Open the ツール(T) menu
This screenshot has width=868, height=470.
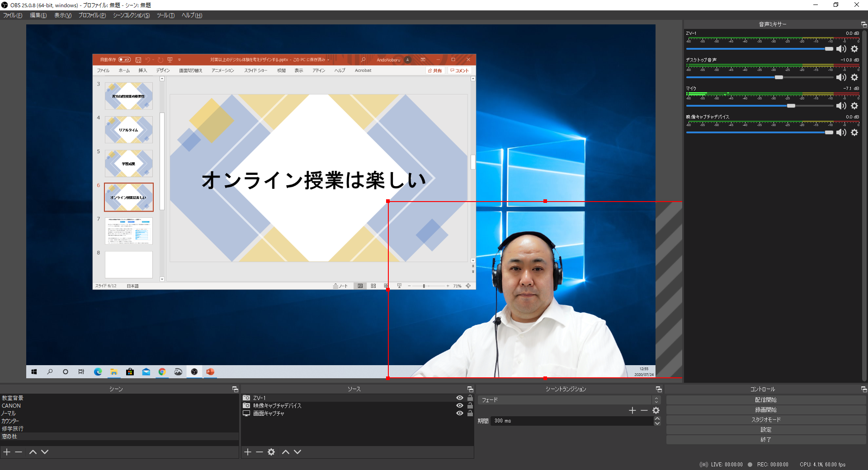[x=165, y=15]
